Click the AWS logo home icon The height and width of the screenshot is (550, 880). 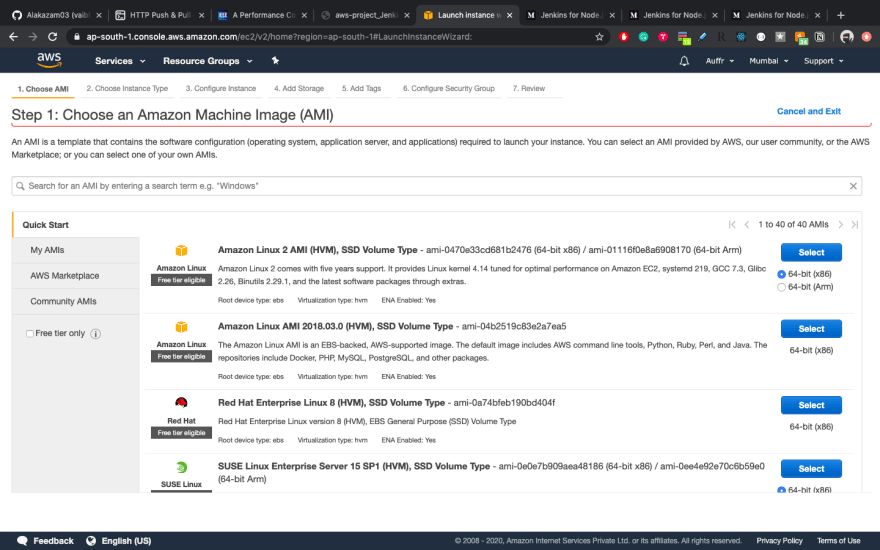pyautogui.click(x=49, y=60)
